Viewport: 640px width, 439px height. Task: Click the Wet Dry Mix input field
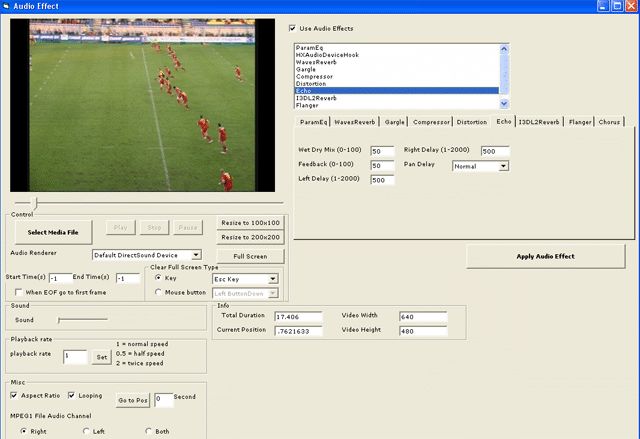[382, 151]
